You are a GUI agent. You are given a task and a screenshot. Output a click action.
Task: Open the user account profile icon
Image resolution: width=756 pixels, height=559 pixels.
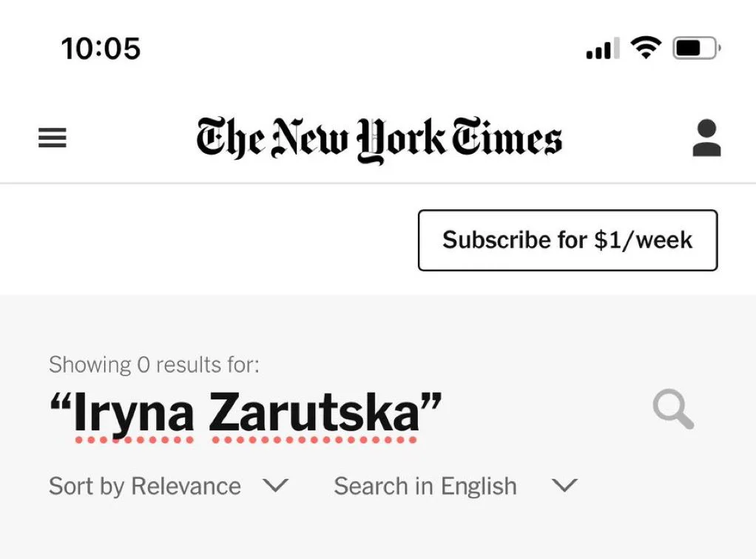click(706, 138)
